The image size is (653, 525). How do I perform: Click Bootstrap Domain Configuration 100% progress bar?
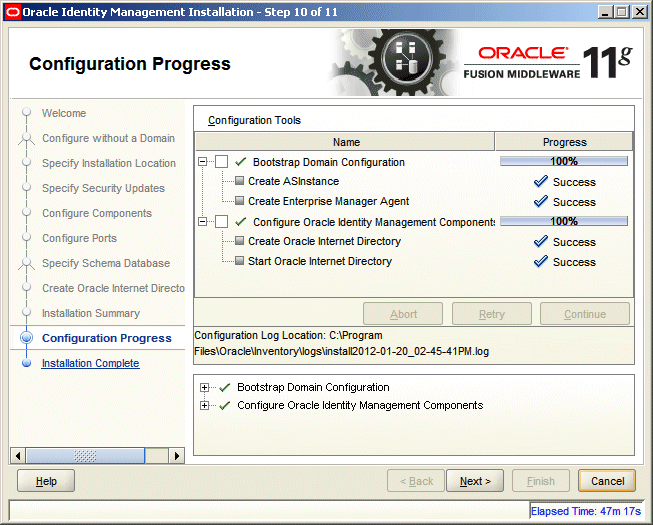(x=564, y=161)
